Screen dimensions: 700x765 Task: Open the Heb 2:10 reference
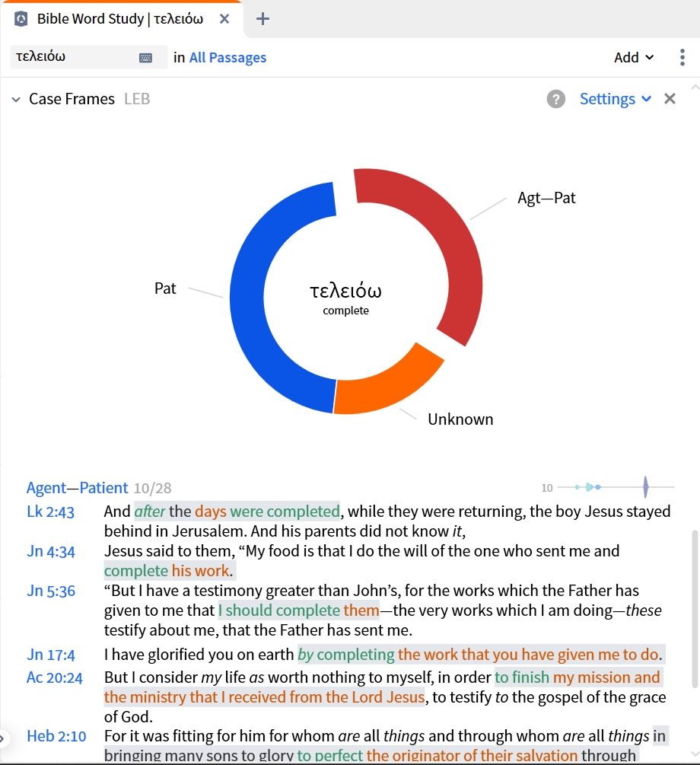pos(56,736)
